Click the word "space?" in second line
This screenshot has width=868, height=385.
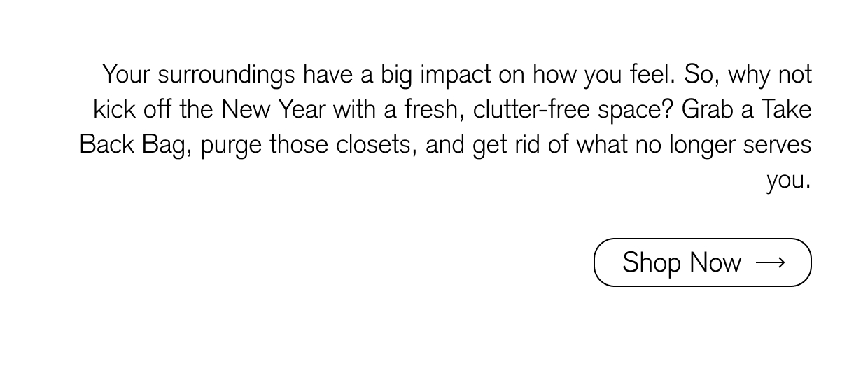[x=636, y=109]
